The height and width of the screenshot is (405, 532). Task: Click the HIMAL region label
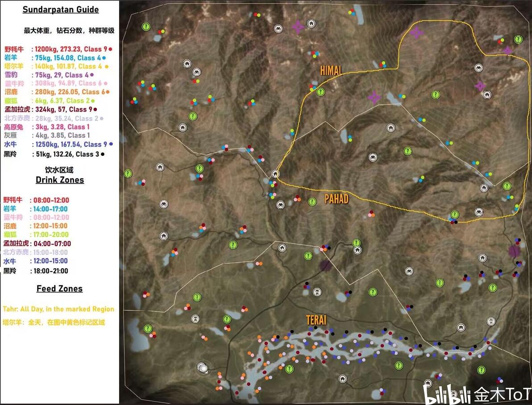331,70
